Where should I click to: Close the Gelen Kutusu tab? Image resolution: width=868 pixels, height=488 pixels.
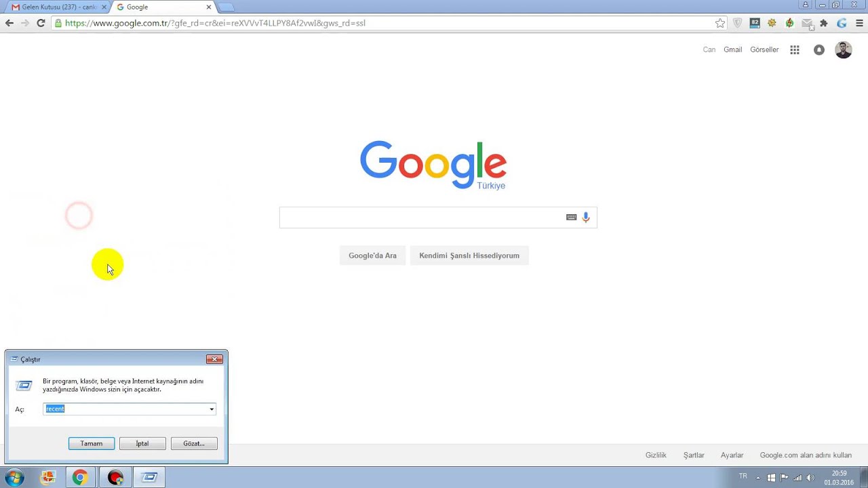[x=104, y=7]
